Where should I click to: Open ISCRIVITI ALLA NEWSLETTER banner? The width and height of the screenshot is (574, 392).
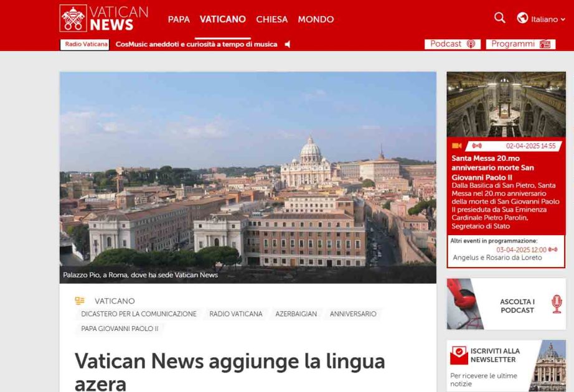pyautogui.click(x=506, y=366)
